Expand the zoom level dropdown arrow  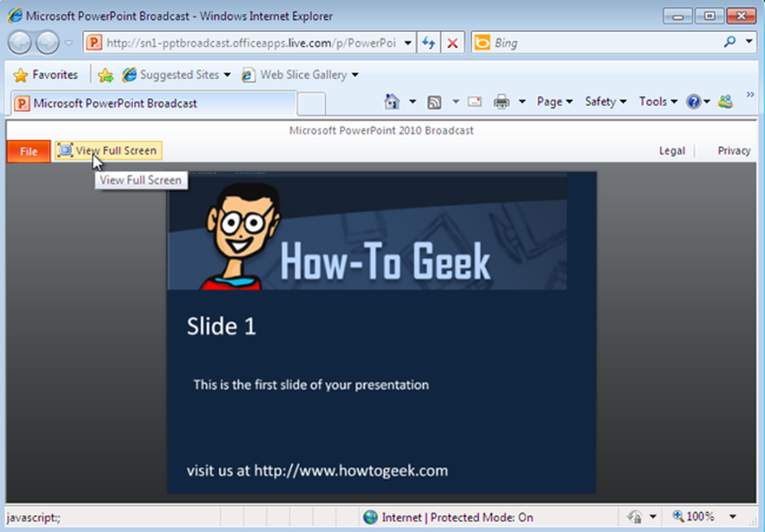click(x=732, y=517)
